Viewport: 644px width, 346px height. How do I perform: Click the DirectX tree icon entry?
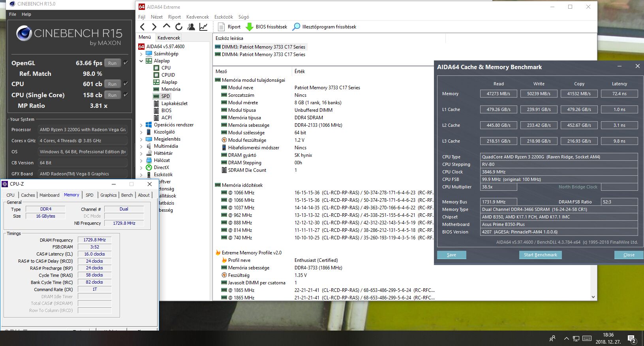pos(148,167)
